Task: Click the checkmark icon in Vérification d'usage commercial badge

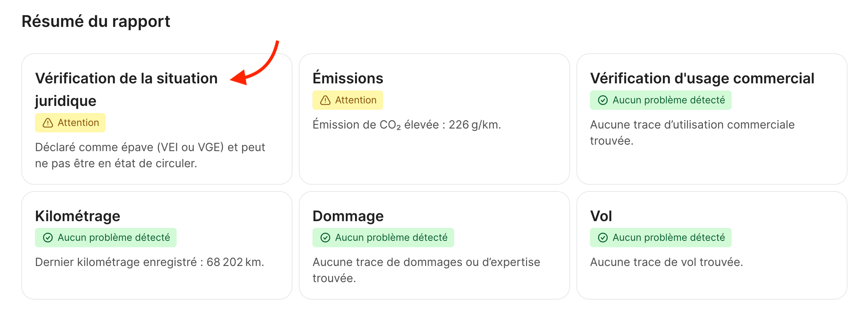Action: [x=603, y=100]
